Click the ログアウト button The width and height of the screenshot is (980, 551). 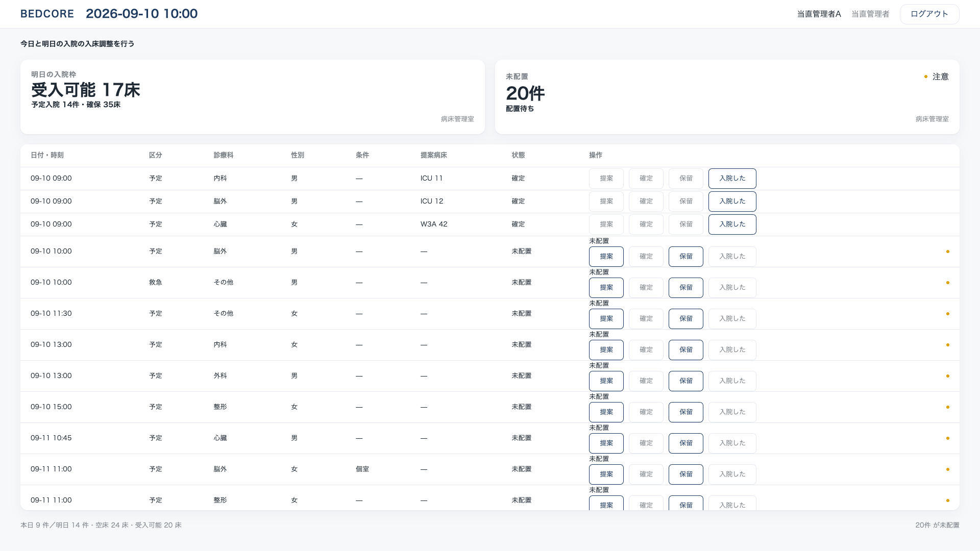click(x=929, y=14)
